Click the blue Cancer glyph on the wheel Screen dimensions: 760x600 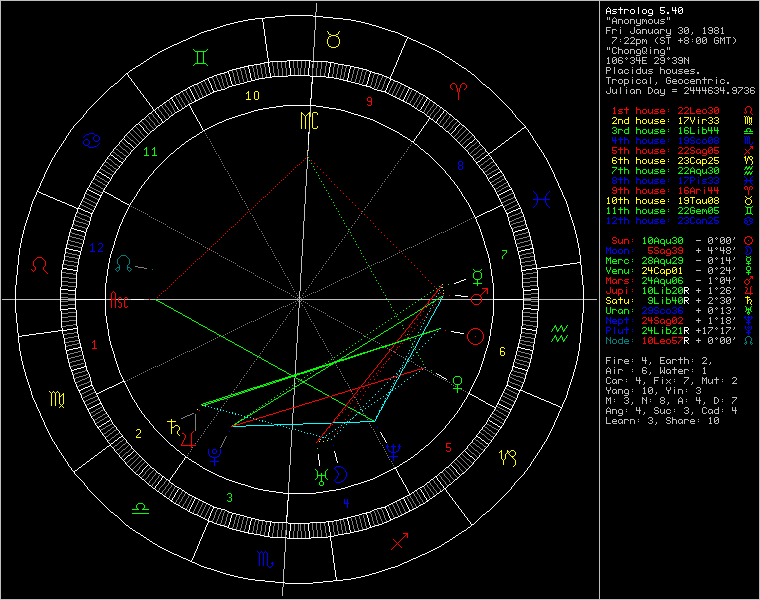[x=92, y=141]
